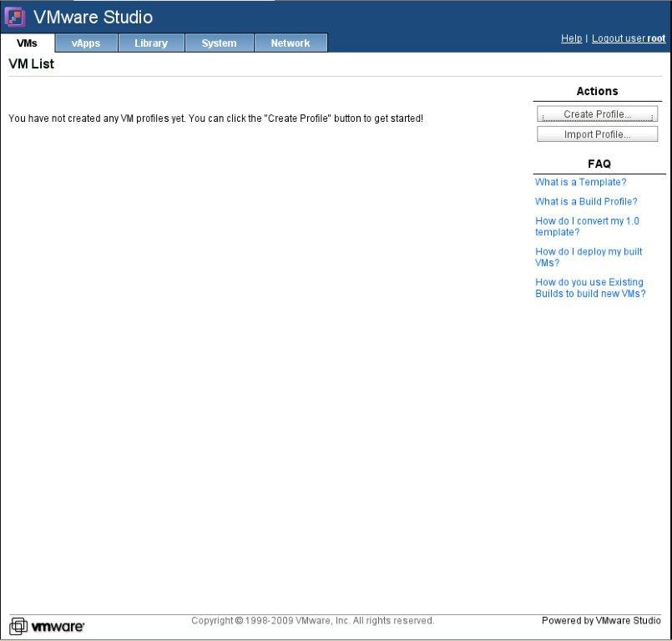Click the Help link
This screenshot has height=641, width=672.
[x=571, y=38]
